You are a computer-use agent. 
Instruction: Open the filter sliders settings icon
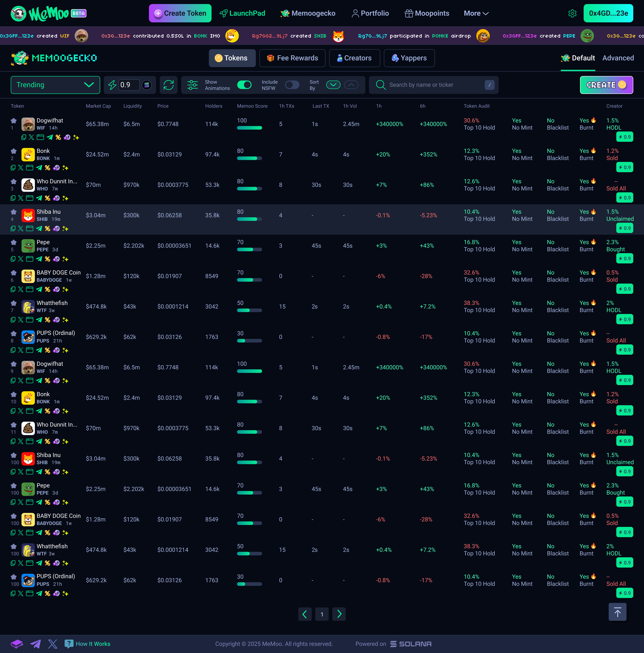193,85
